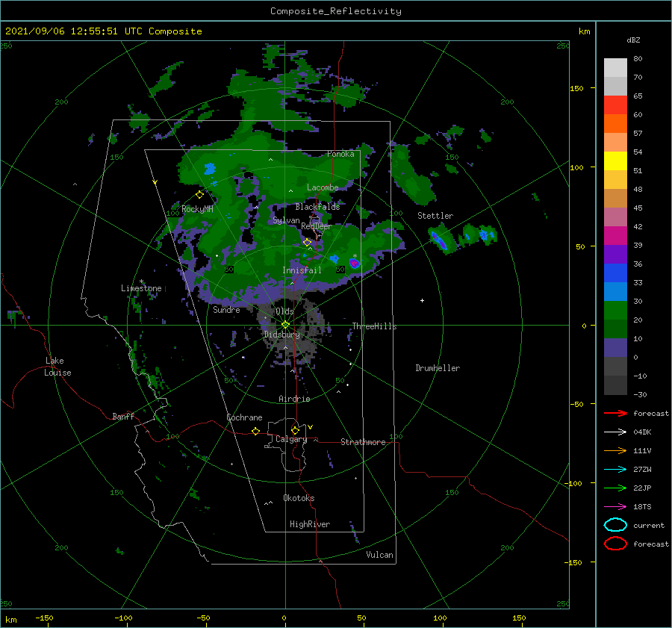This screenshot has width=672, height=628.
Task: Click the yellow diamond marker near Cochrane
Action: coord(256,431)
